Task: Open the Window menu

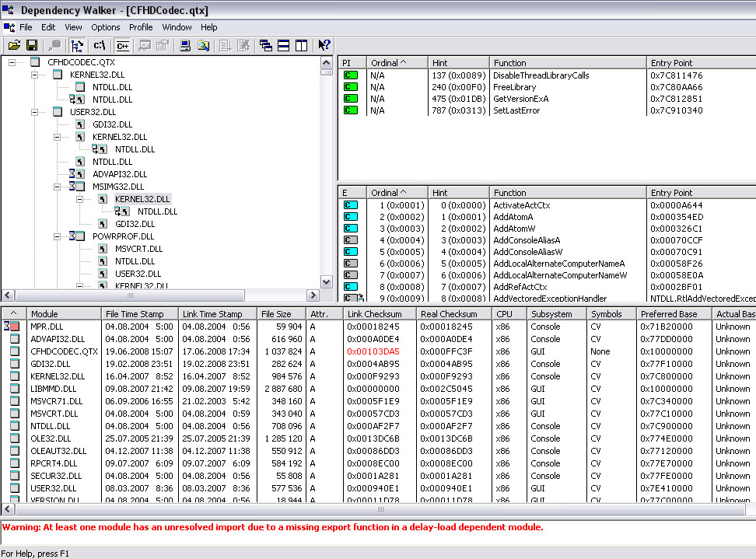Action: [x=177, y=27]
